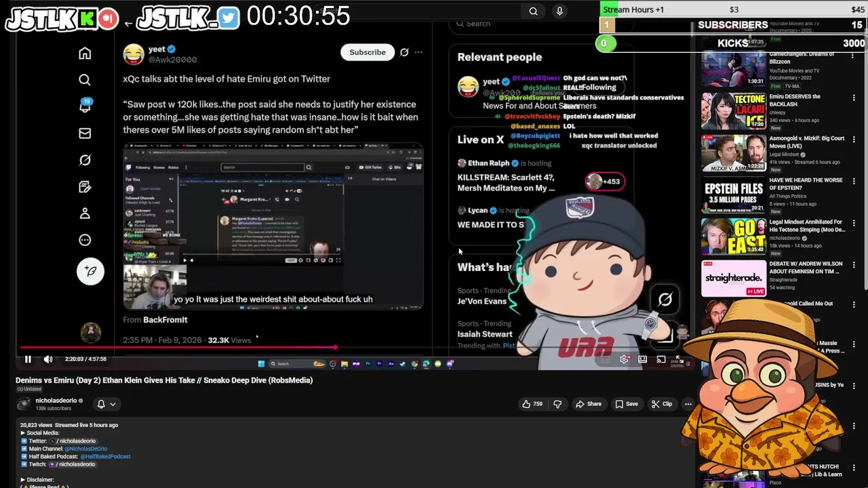Click yeet display name in tweet header
The width and height of the screenshot is (868, 488).
tap(157, 49)
